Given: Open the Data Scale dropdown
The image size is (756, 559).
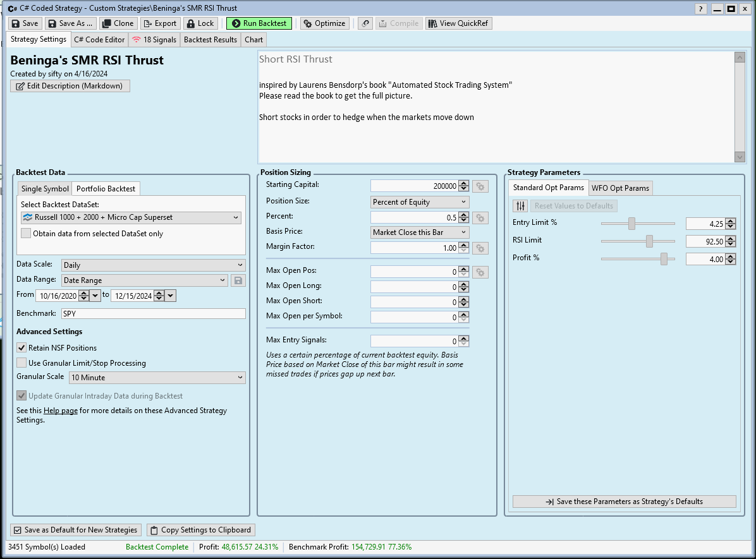Looking at the screenshot, I should (154, 265).
